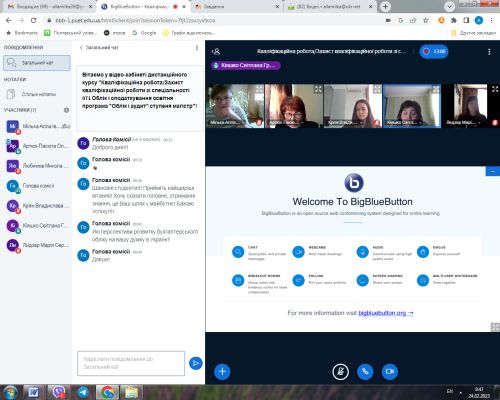
Task: Open a new browser tab
Action: coord(385,6)
